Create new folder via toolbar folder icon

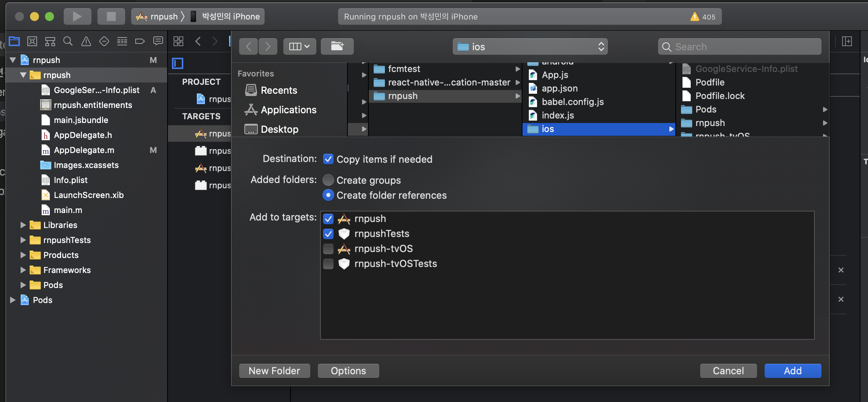click(x=337, y=46)
